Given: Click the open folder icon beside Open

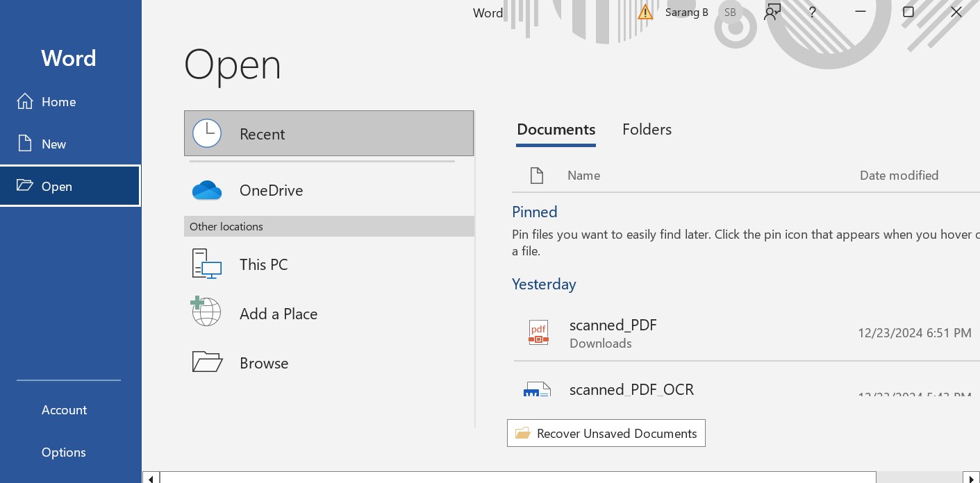Looking at the screenshot, I should pyautogui.click(x=25, y=185).
